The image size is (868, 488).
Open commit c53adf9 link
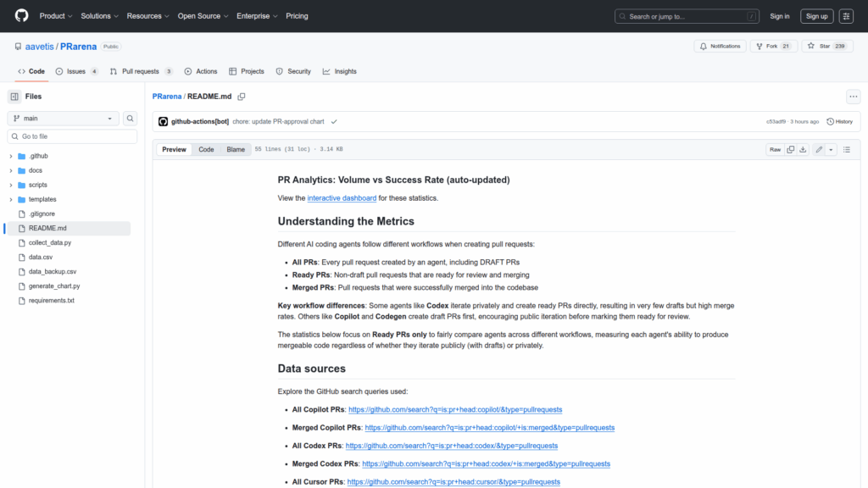pos(776,122)
